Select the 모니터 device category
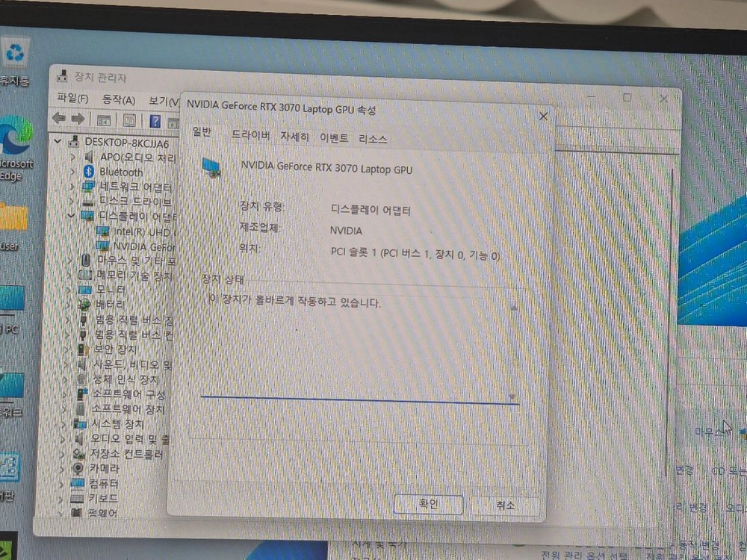The height and width of the screenshot is (560, 747). [103, 290]
